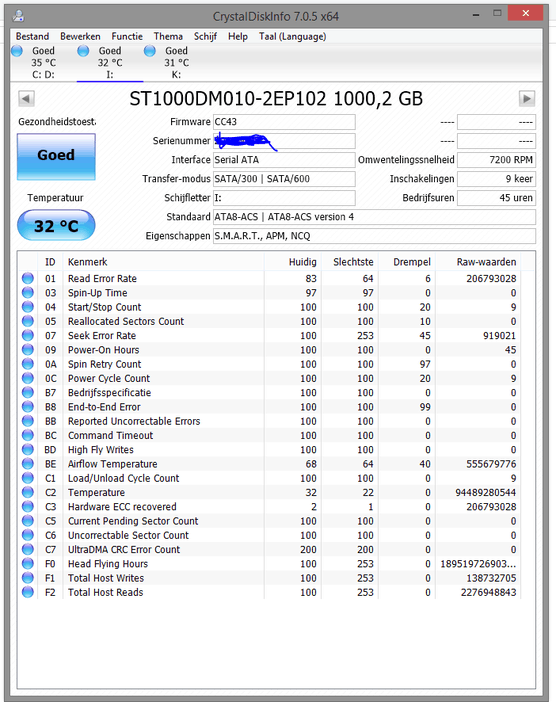The width and height of the screenshot is (556, 702).
Task: Click the disk title ST1000DM010-2EP102 1000,2 GB
Action: pyautogui.click(x=276, y=99)
